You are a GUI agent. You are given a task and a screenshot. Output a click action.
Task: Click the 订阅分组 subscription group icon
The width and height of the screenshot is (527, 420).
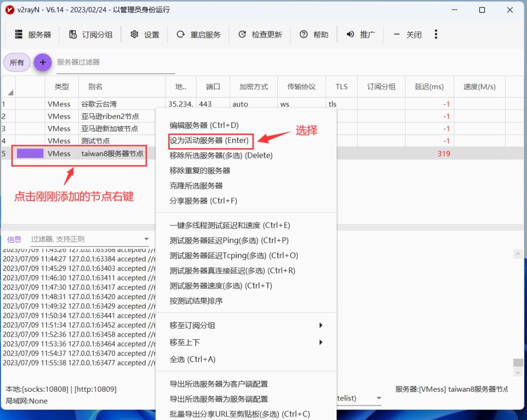click(x=73, y=34)
